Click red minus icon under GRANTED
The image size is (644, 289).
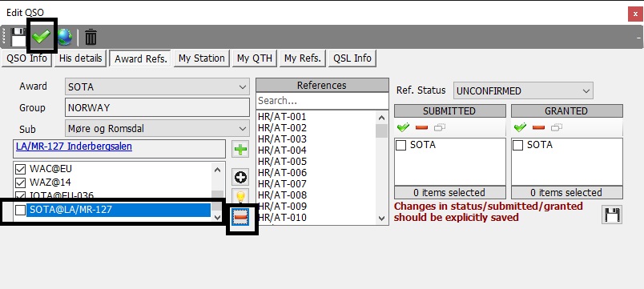538,127
